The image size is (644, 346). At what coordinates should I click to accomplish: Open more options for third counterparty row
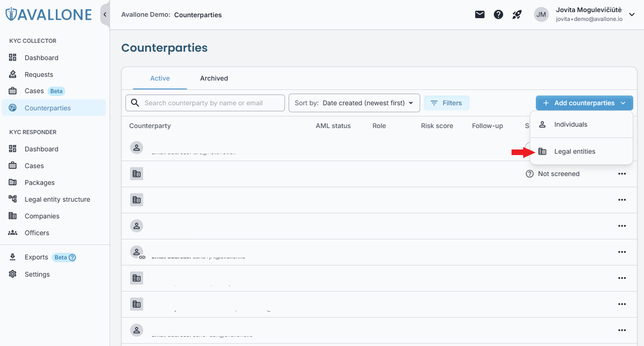coord(622,200)
